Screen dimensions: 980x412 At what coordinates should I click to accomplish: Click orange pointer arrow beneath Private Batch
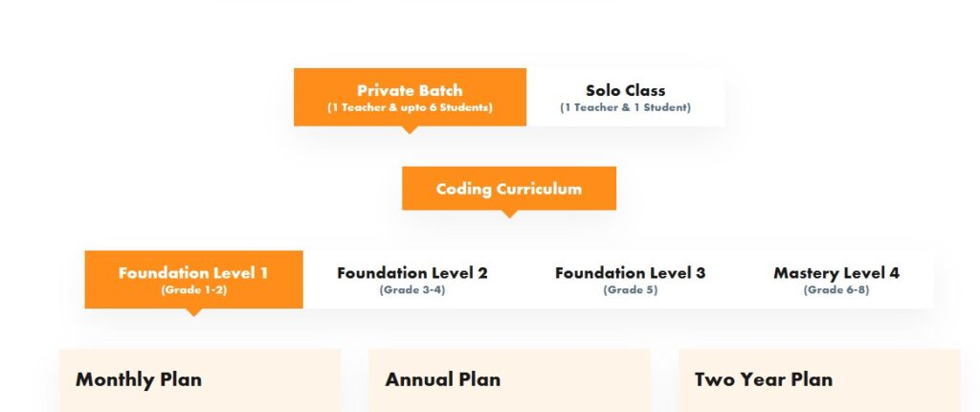pyautogui.click(x=410, y=129)
